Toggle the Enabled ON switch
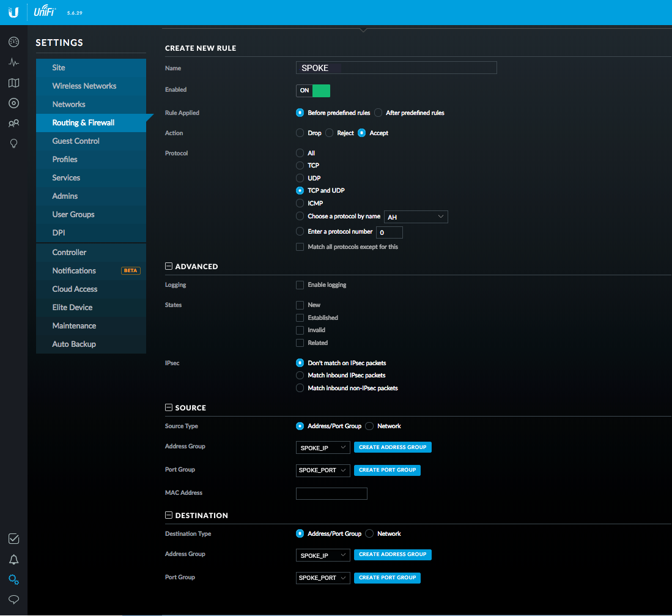672x616 pixels. coord(313,91)
